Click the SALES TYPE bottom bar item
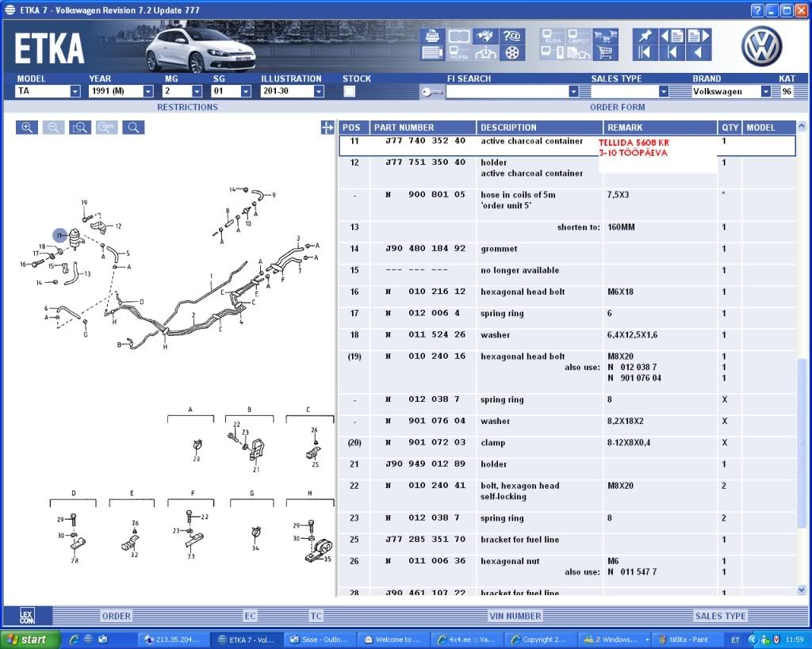The width and height of the screenshot is (812, 649). click(x=720, y=616)
